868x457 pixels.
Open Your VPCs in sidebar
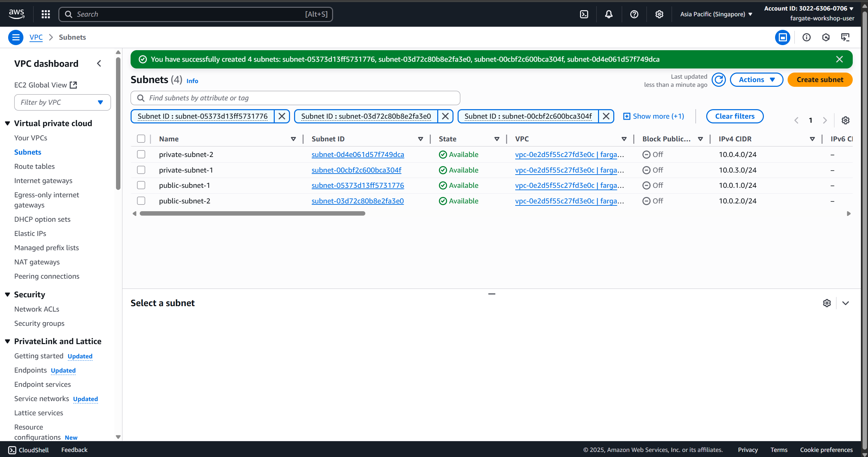tap(31, 138)
